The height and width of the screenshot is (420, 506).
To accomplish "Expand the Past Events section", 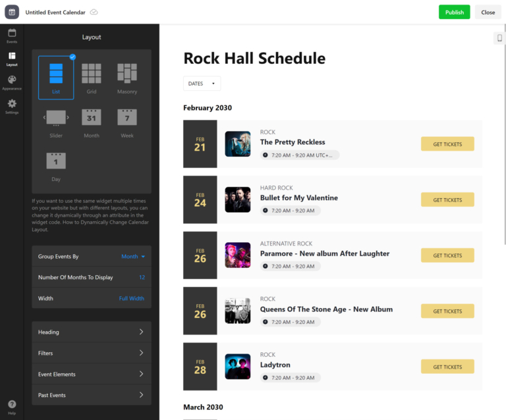I will 92,395.
